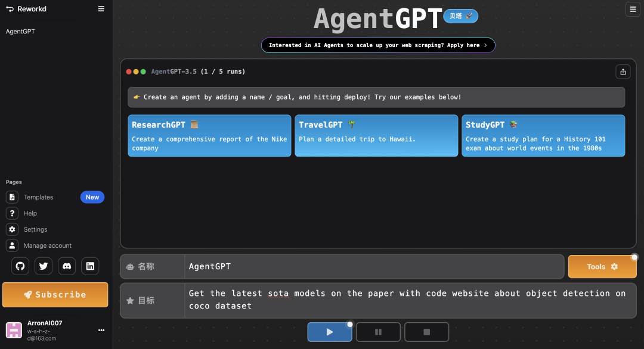Click the Templates page icon
Screen dimensions: 644x349
click(x=12, y=197)
